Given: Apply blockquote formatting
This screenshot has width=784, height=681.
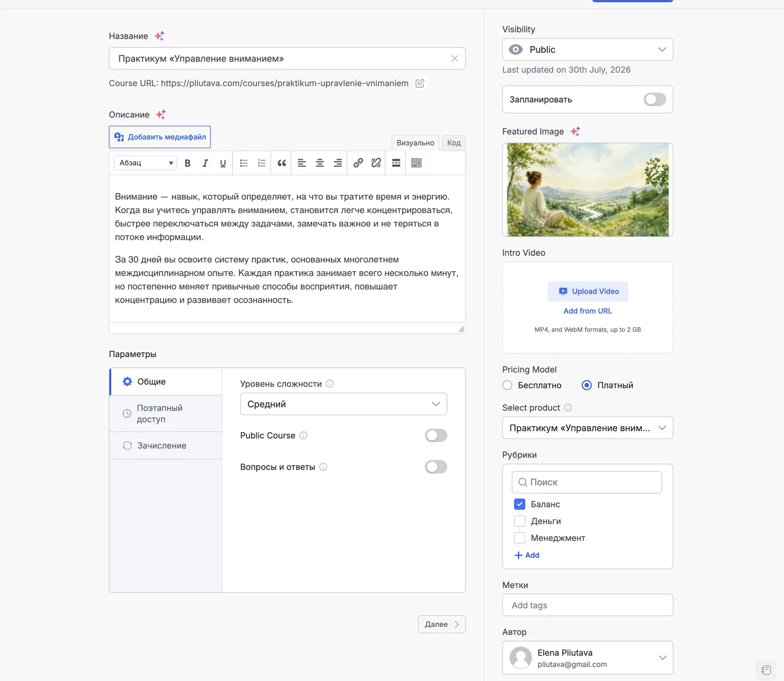Looking at the screenshot, I should click(282, 163).
